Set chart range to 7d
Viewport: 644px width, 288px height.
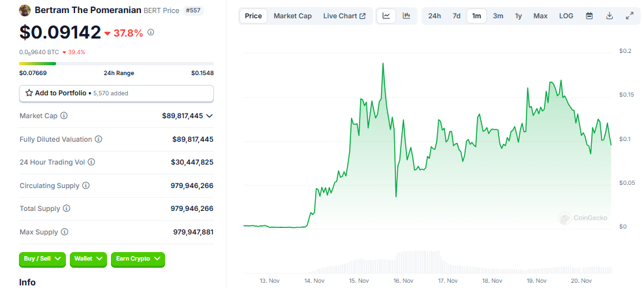[x=456, y=16]
